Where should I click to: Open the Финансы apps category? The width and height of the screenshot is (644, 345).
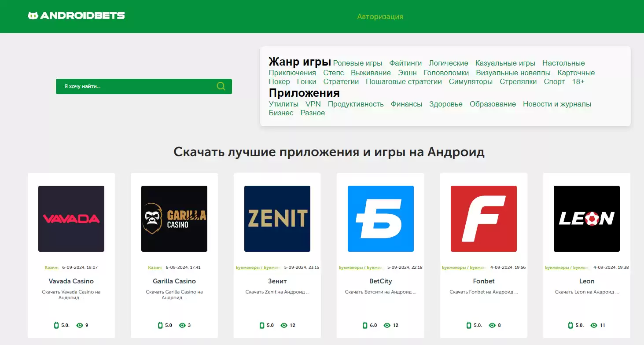coord(406,104)
